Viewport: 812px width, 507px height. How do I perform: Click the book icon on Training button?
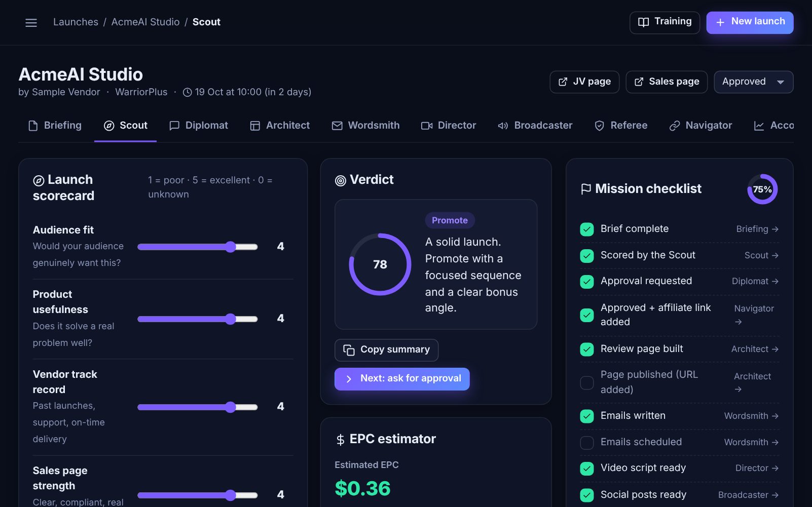pyautogui.click(x=643, y=22)
